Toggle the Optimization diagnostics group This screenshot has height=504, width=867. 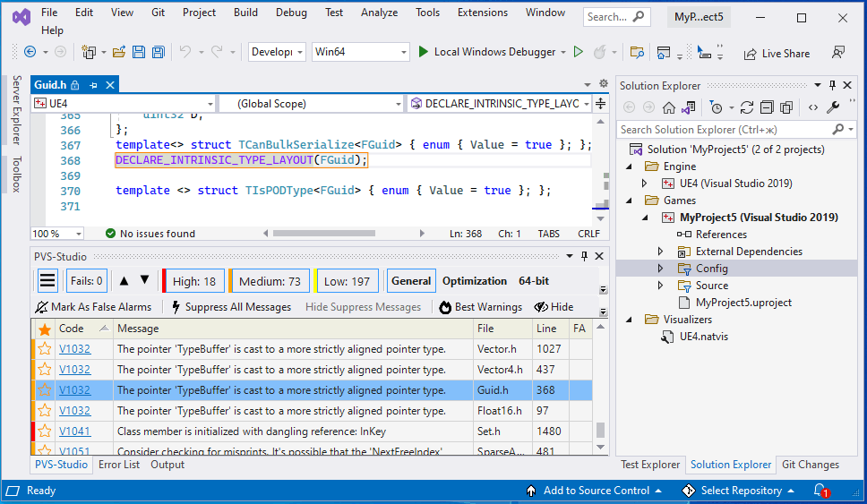[x=475, y=281]
